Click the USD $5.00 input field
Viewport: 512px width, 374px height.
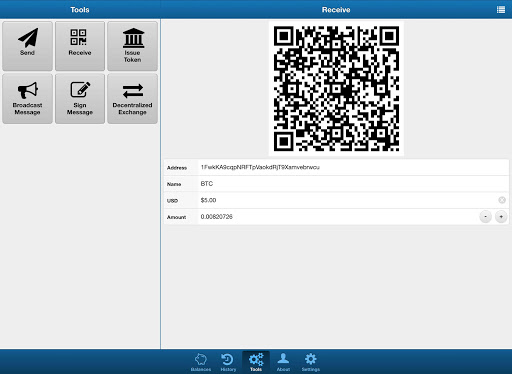347,200
